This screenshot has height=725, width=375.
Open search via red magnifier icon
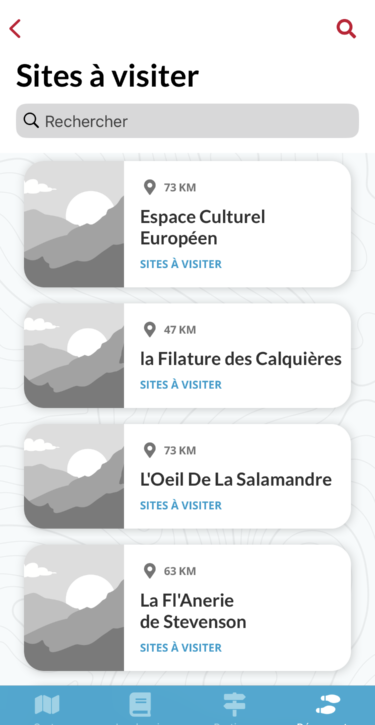[346, 29]
